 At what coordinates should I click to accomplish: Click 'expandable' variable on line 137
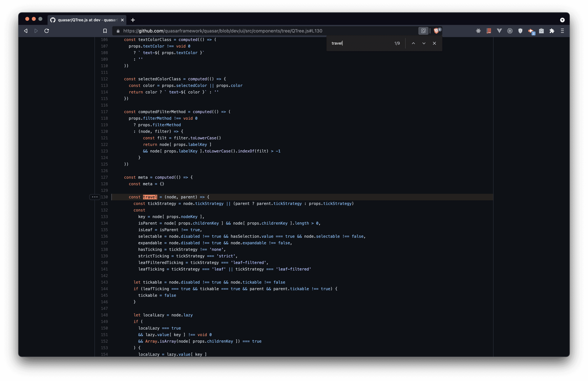pos(150,243)
